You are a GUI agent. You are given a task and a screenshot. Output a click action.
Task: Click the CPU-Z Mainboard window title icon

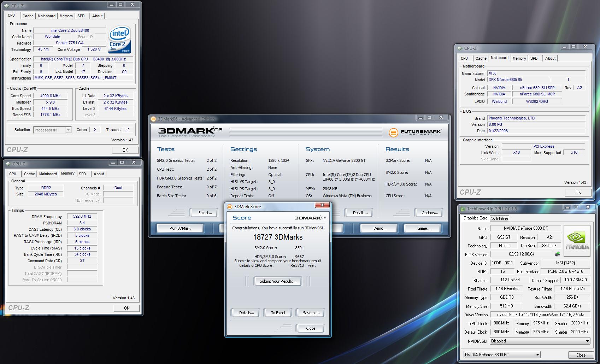[x=460, y=48]
